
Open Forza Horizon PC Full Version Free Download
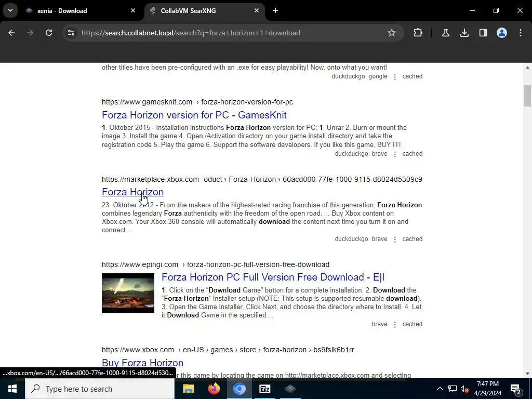pos(273,277)
